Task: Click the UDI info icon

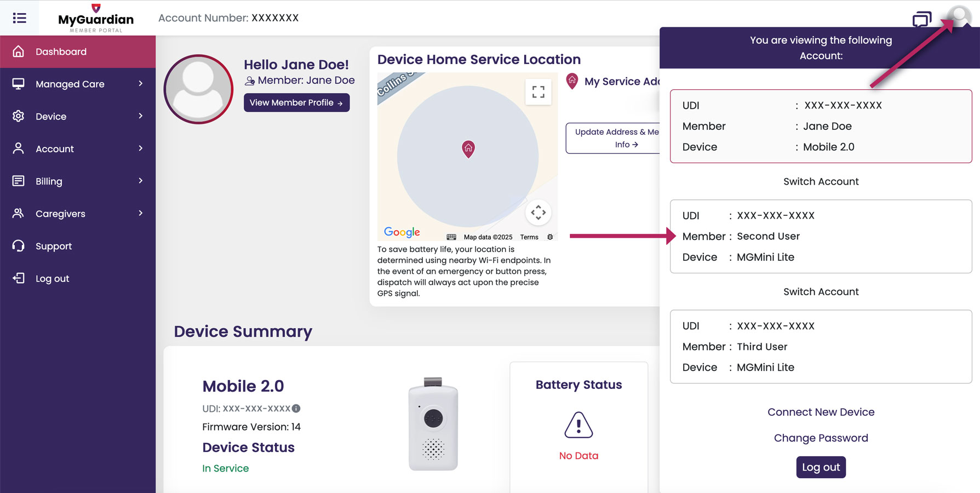Action: click(296, 409)
